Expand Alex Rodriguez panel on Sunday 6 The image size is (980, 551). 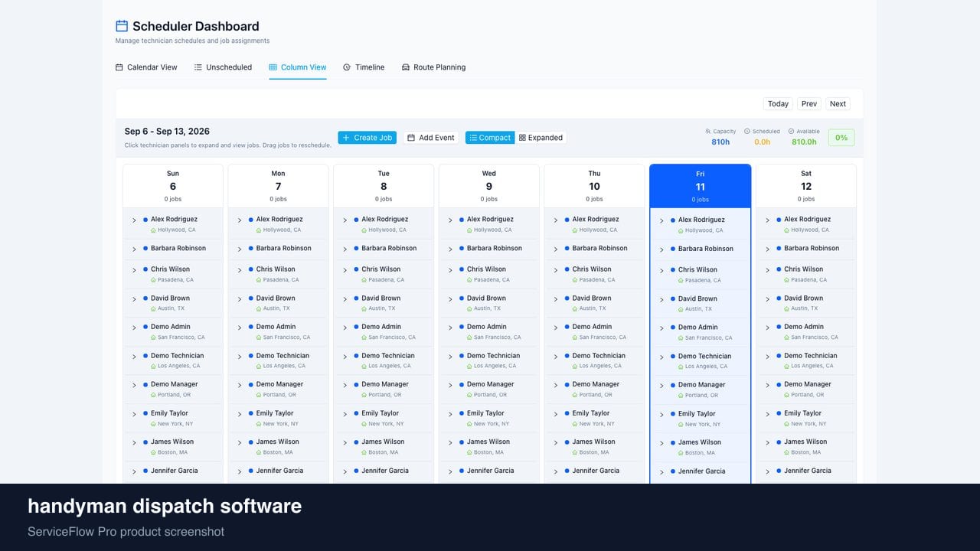pos(134,220)
